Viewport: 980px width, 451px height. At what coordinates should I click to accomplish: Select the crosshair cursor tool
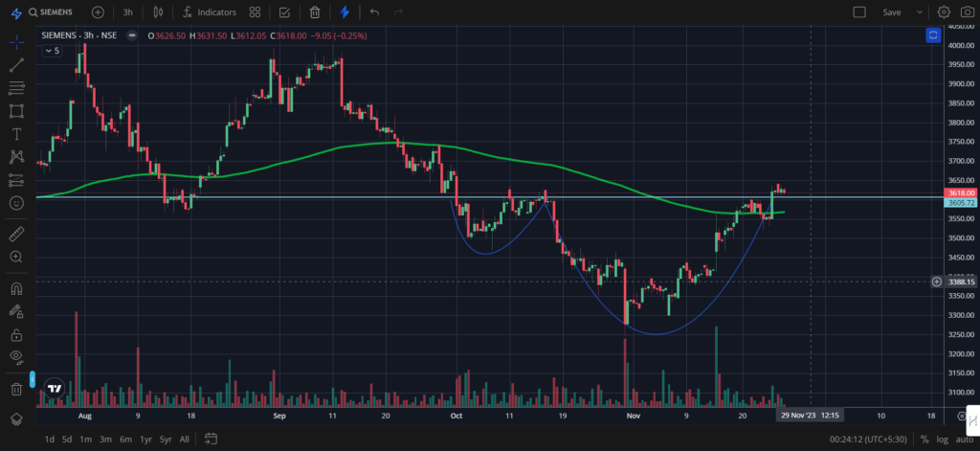coord(17,42)
